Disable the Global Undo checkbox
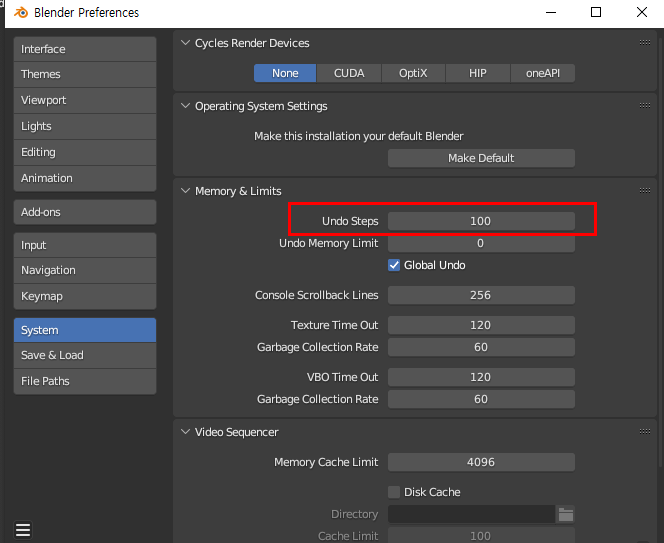The image size is (664, 543). point(394,265)
